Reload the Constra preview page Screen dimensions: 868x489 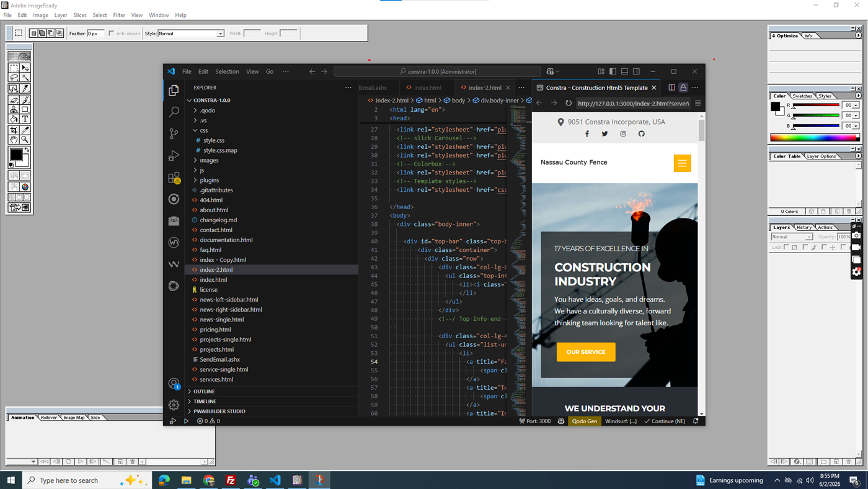pos(569,104)
